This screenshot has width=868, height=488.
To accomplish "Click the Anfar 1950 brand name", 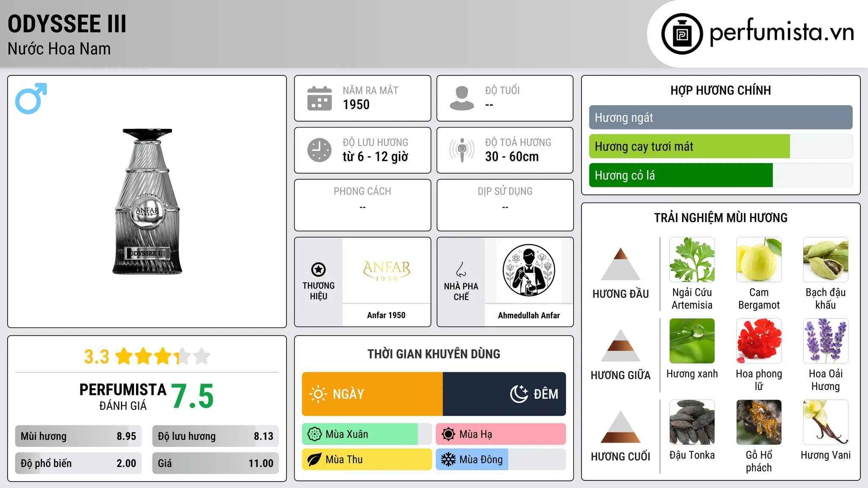I will coord(386,315).
